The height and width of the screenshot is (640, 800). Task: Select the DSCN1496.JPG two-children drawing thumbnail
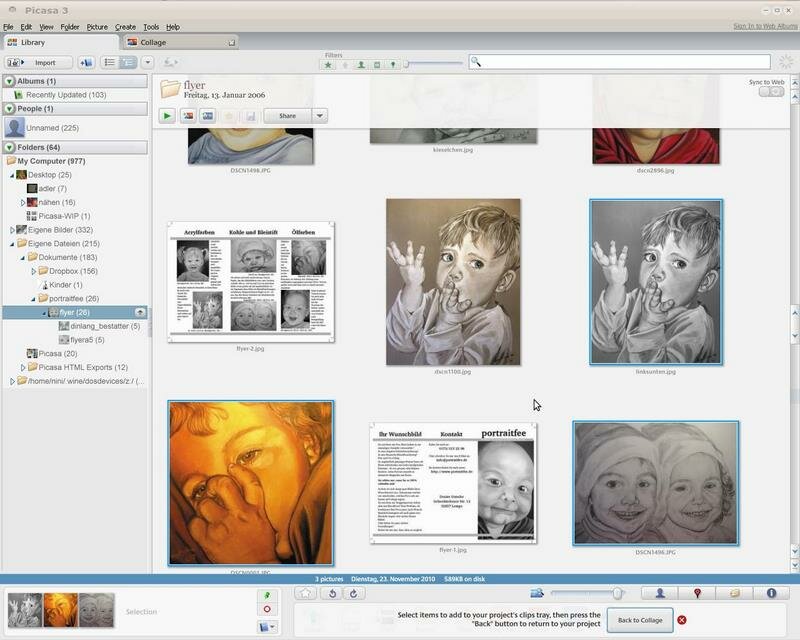[656, 483]
